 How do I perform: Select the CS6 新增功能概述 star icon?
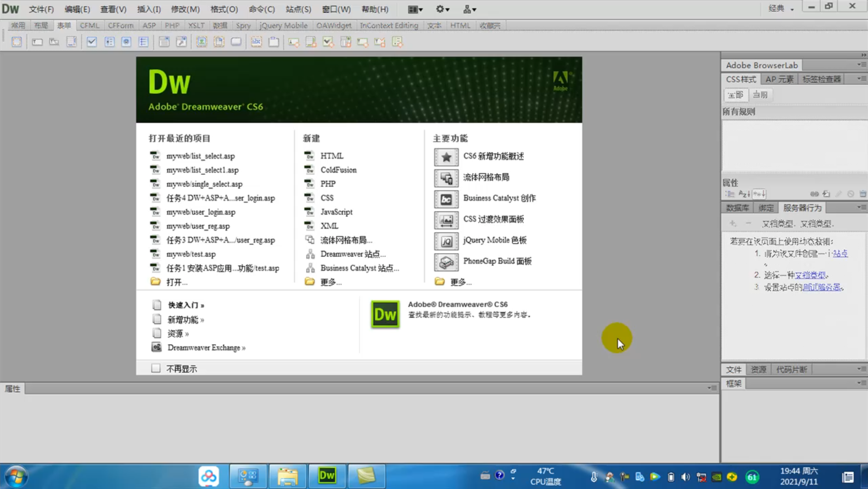[x=446, y=157]
